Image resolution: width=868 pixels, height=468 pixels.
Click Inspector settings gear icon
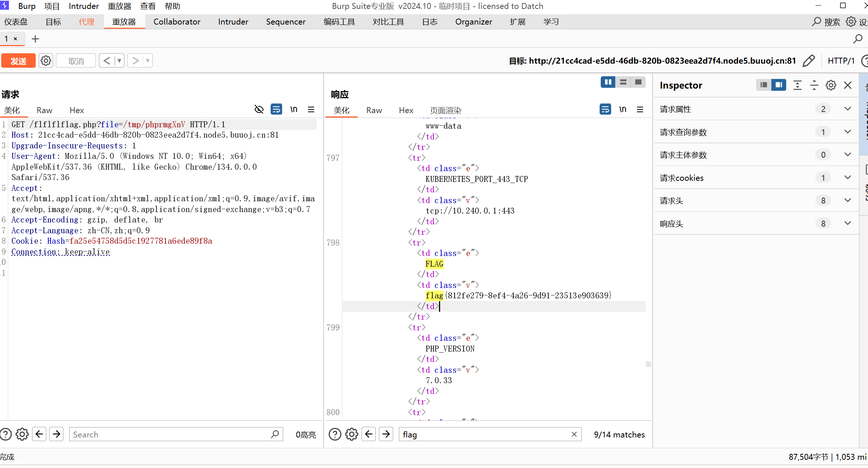pyautogui.click(x=831, y=85)
